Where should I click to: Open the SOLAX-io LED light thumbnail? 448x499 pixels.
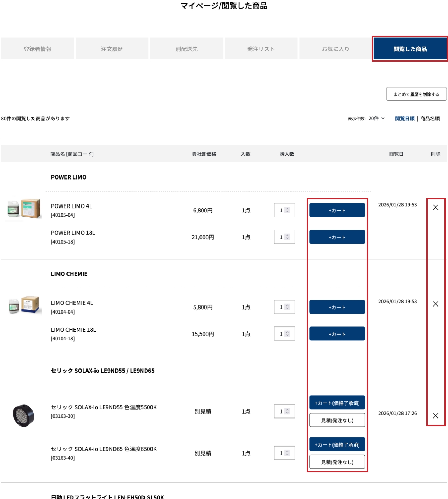[x=23, y=415]
